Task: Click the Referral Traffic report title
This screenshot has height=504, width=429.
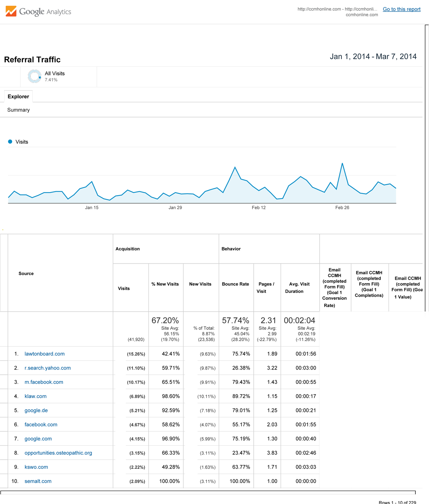Action: coord(32,60)
